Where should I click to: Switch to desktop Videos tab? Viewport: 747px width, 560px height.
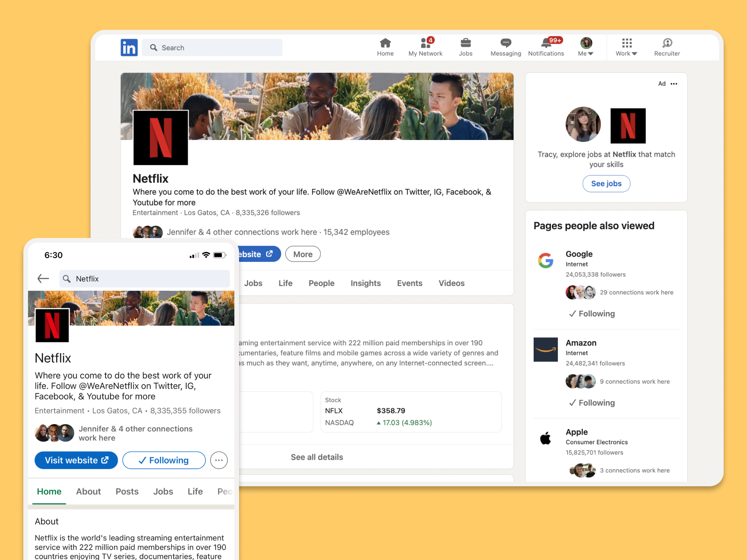pyautogui.click(x=451, y=283)
